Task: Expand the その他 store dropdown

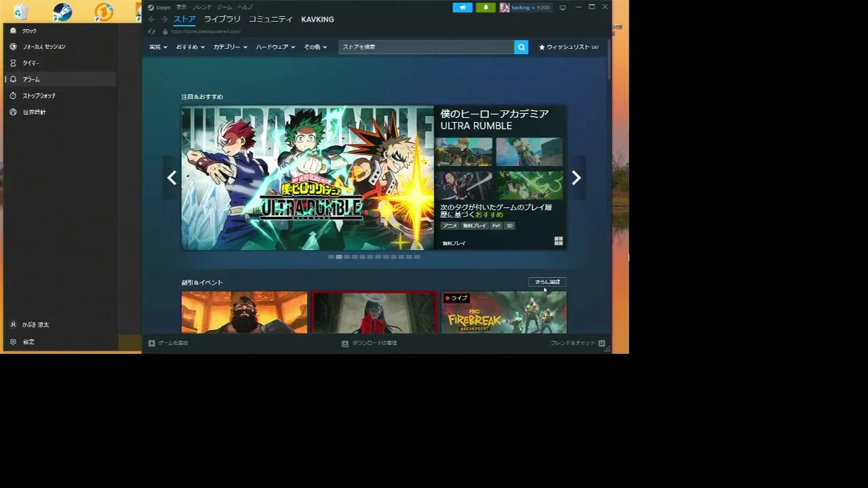Action: [x=315, y=47]
